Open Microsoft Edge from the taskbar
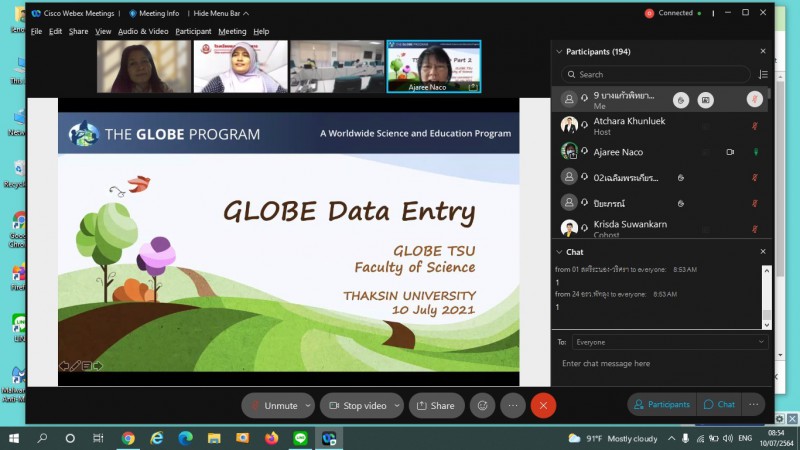This screenshot has width=800, height=450. point(185,438)
